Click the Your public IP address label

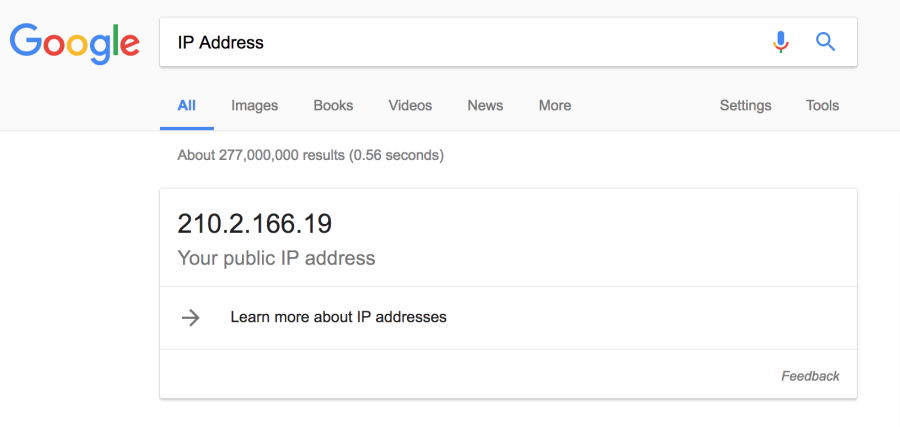(x=276, y=258)
